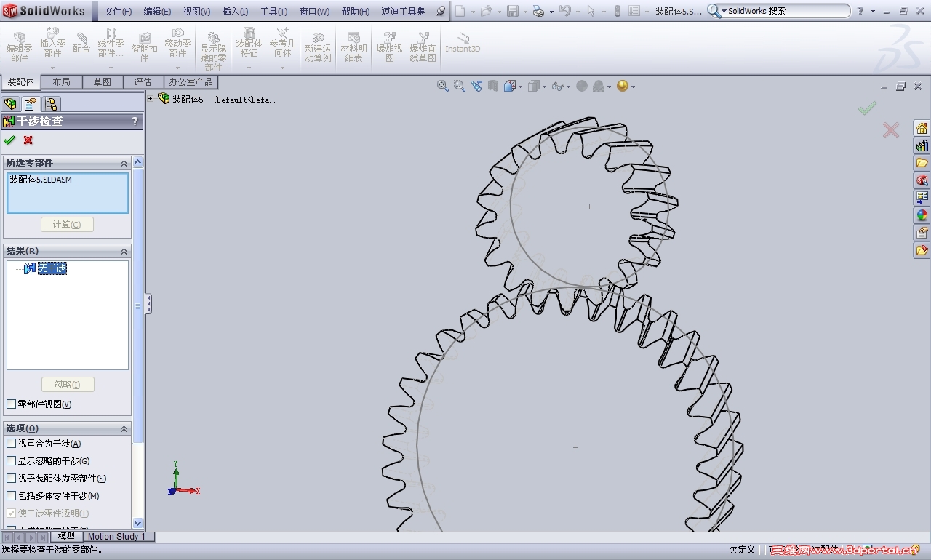Click the Zoom to Fit icon
This screenshot has width=931, height=560.
442,86
